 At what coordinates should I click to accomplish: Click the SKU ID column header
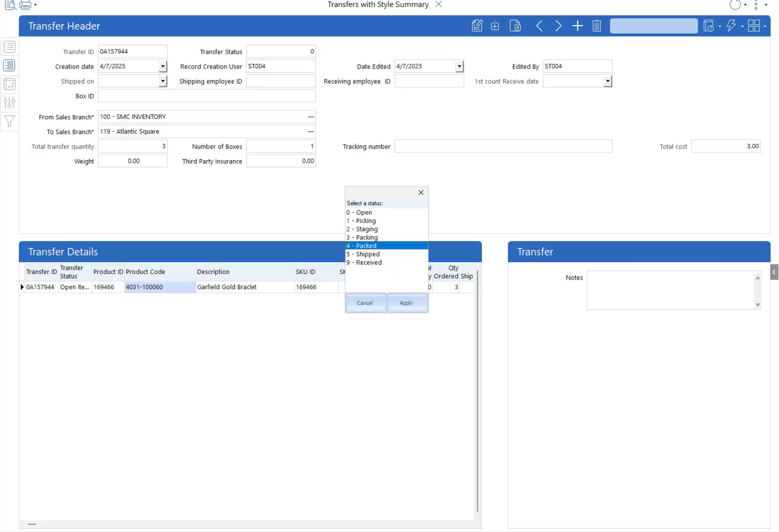point(316,272)
